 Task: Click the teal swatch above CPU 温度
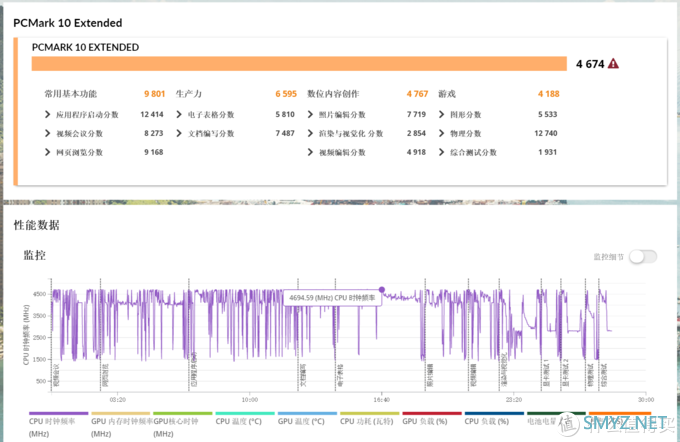[245, 413]
